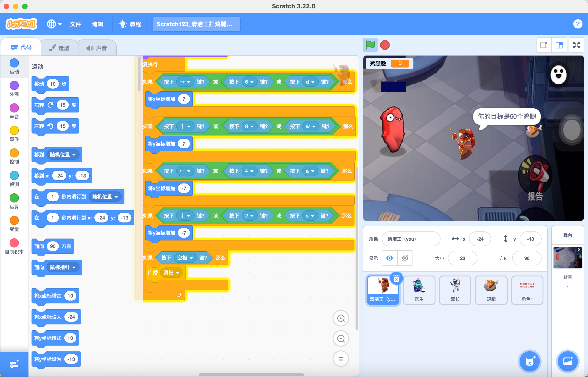Click the help question mark icon

tap(577, 24)
